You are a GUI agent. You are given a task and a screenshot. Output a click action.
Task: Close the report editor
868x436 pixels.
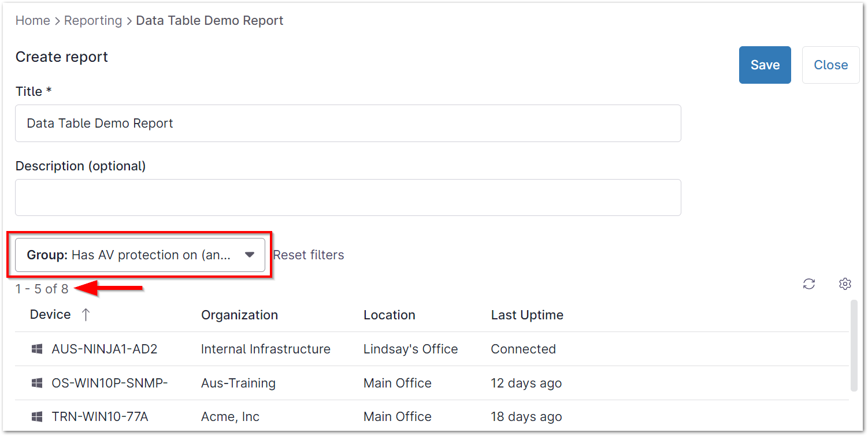pos(830,65)
